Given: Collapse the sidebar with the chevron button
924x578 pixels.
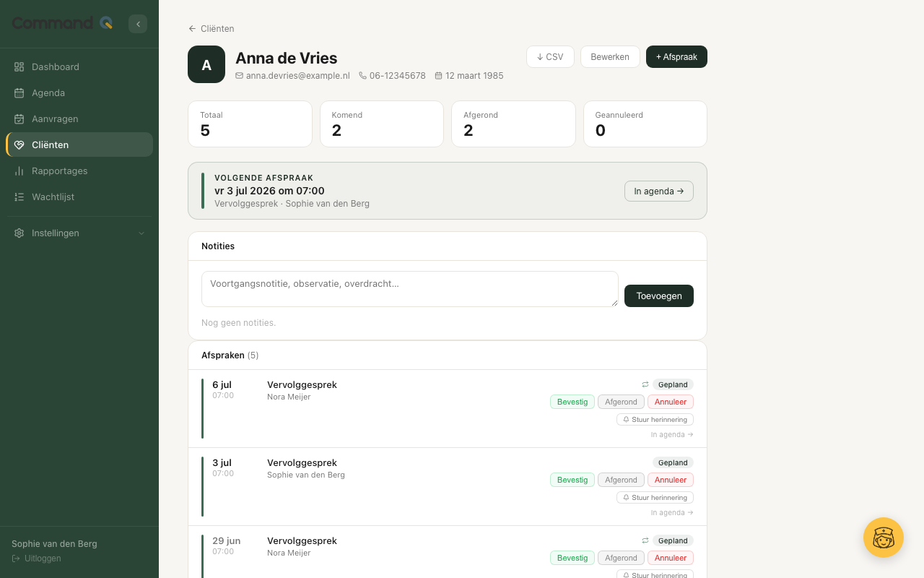Looking at the screenshot, I should (x=138, y=24).
